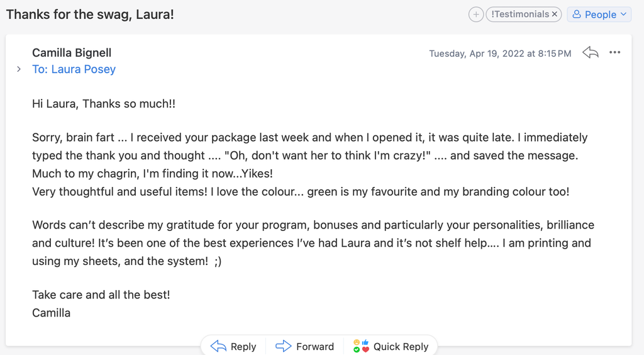Open the People dropdown
The width and height of the screenshot is (644, 355).
click(x=599, y=14)
